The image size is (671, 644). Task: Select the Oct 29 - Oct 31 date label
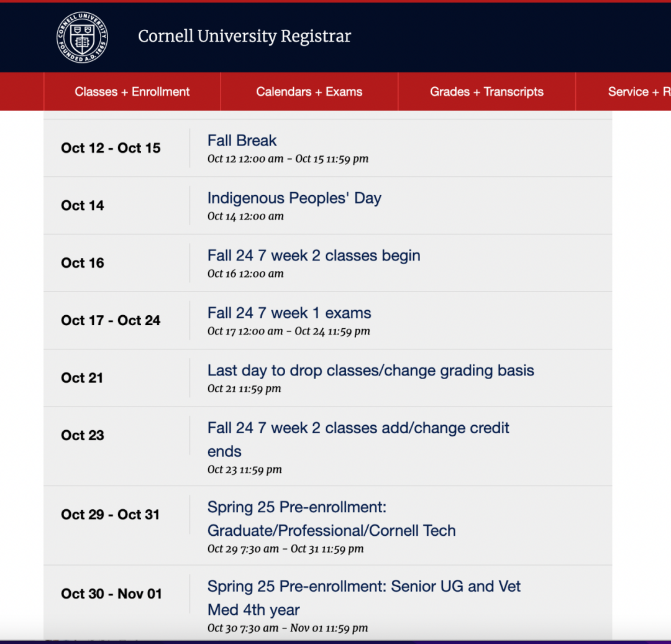click(111, 514)
